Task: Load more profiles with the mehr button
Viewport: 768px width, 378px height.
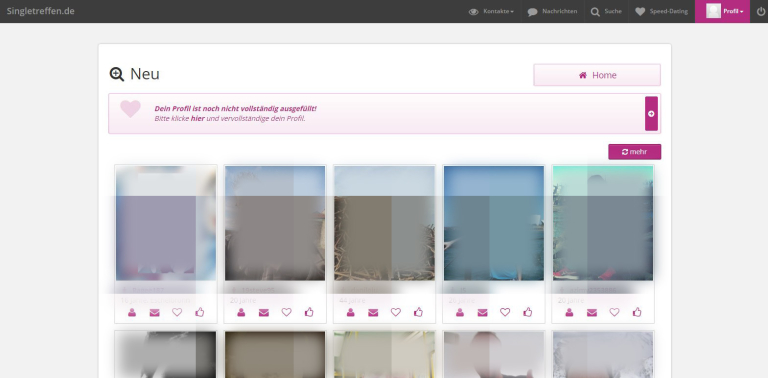Action: click(634, 152)
